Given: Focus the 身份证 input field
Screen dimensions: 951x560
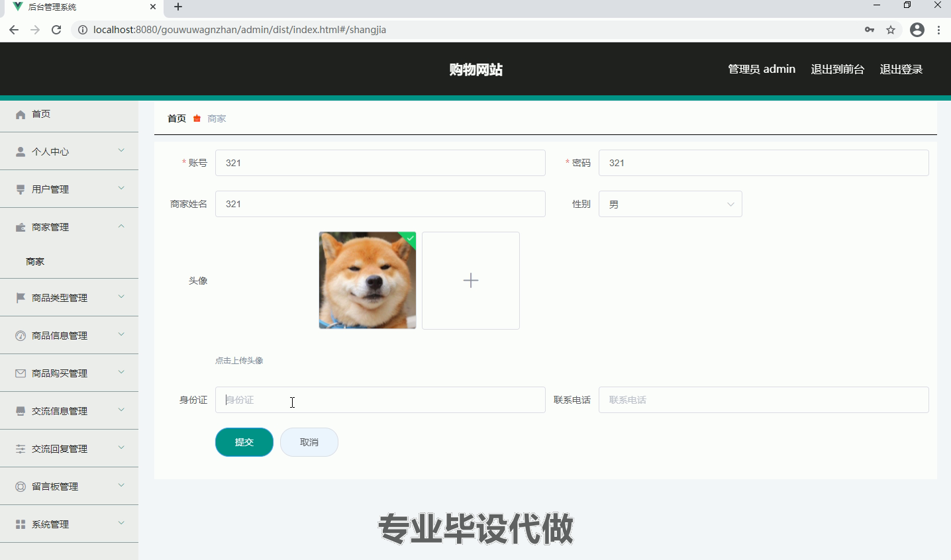Looking at the screenshot, I should (x=380, y=400).
